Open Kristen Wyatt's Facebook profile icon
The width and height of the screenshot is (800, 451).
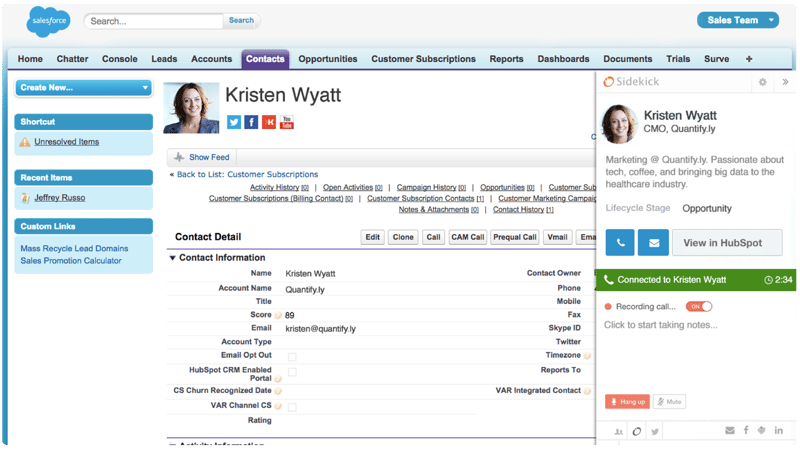(251, 122)
